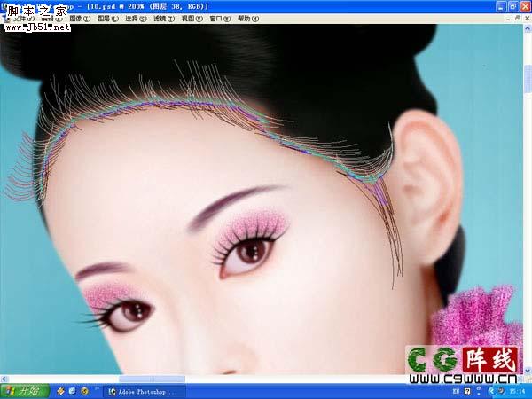Close the Photoshop application window

tap(525, 6)
